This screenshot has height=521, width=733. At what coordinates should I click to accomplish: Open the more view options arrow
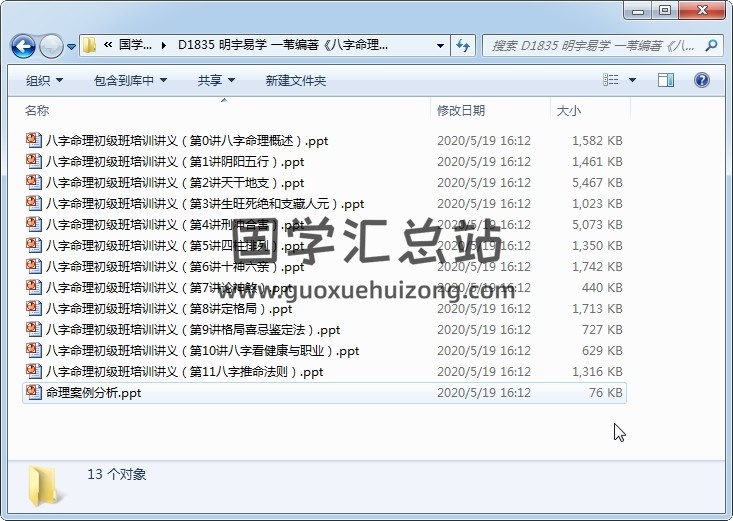(632, 80)
